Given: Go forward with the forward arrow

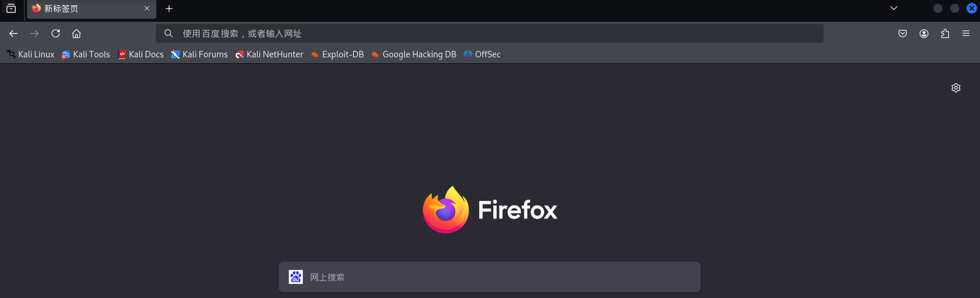Looking at the screenshot, I should 35,33.
